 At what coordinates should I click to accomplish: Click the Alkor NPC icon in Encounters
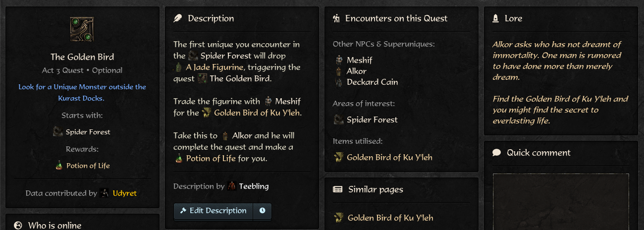click(339, 71)
